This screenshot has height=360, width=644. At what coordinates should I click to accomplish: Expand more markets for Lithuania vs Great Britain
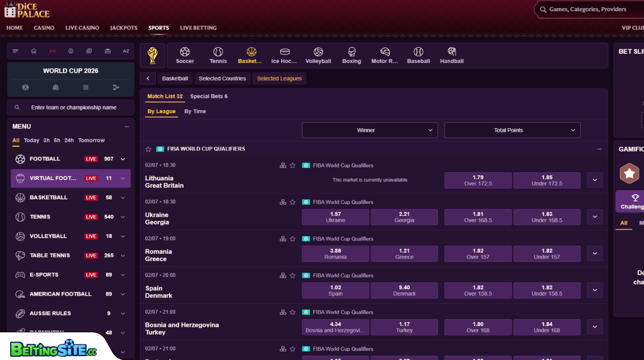[x=595, y=180]
